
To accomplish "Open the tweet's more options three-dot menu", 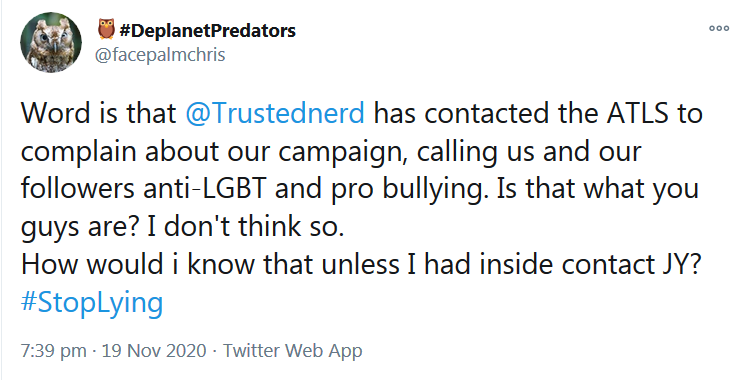I will pos(718,28).
